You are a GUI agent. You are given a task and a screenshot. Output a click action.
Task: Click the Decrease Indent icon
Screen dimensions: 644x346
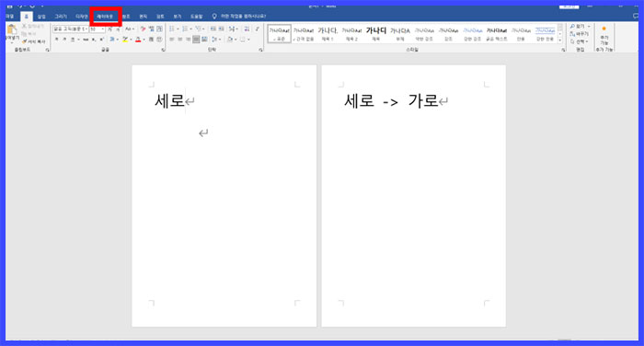click(213, 29)
